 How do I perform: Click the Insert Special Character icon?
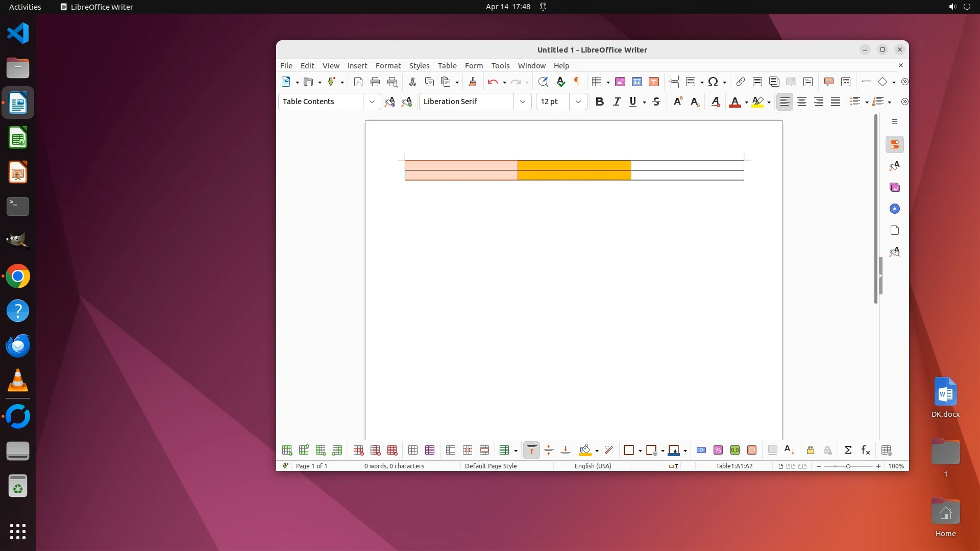(x=714, y=82)
